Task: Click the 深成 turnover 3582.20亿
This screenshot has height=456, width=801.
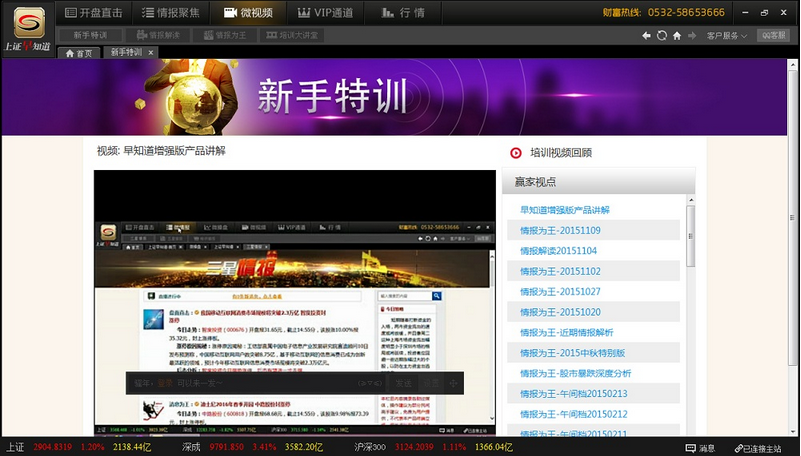Action: point(303,447)
